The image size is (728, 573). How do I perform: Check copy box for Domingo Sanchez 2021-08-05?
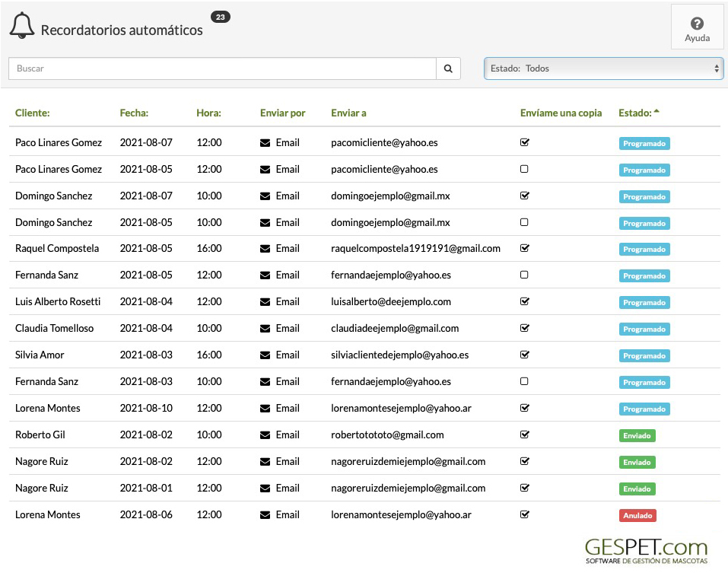coord(524,222)
